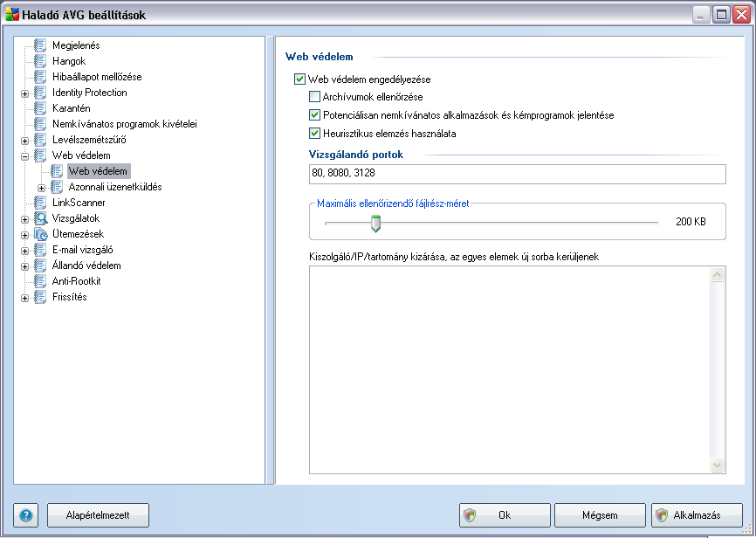Click the Levélszemétszűrő icon
The width and height of the screenshot is (756, 538).
point(40,140)
